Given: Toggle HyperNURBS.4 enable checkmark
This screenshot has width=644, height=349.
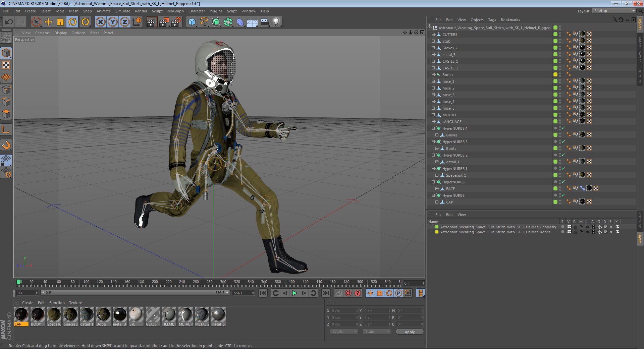Looking at the screenshot, I should click(563, 128).
